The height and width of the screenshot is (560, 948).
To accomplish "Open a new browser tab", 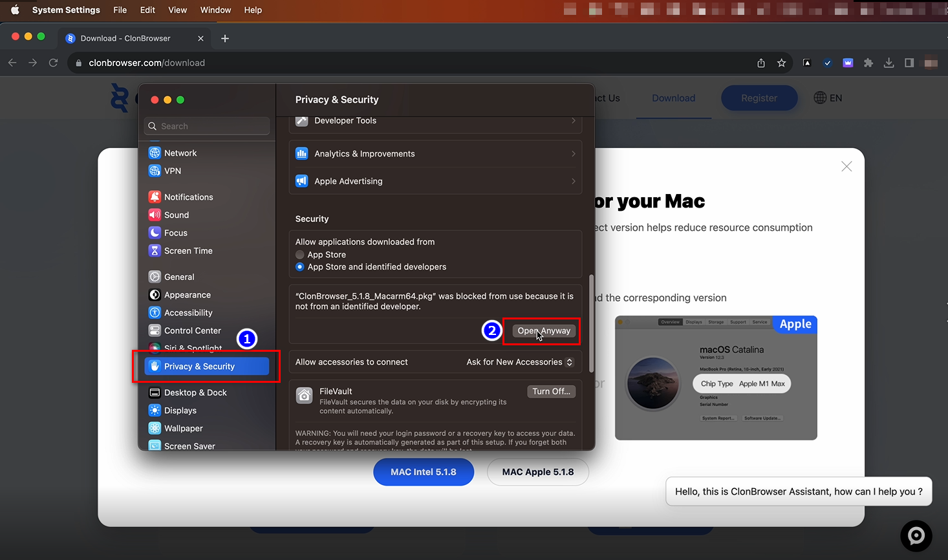I will (x=225, y=38).
